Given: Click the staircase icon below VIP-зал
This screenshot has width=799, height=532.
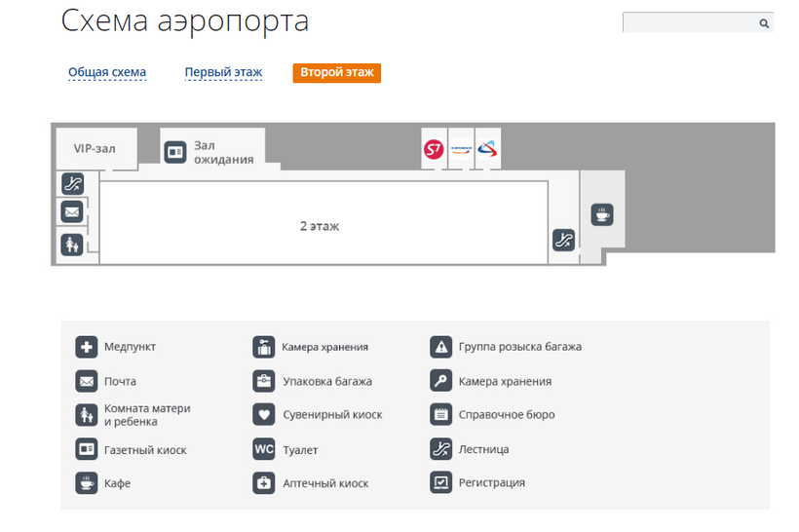Looking at the screenshot, I should 72,182.
